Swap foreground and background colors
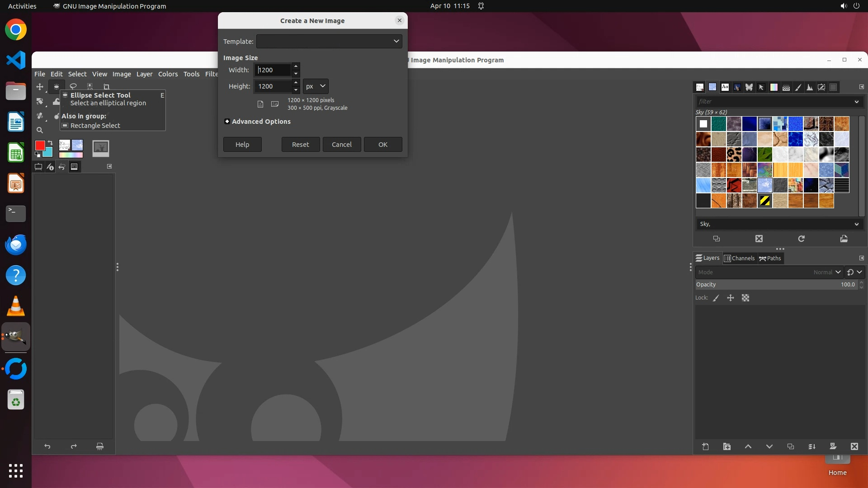Viewport: 868px width, 488px height. [x=50, y=143]
